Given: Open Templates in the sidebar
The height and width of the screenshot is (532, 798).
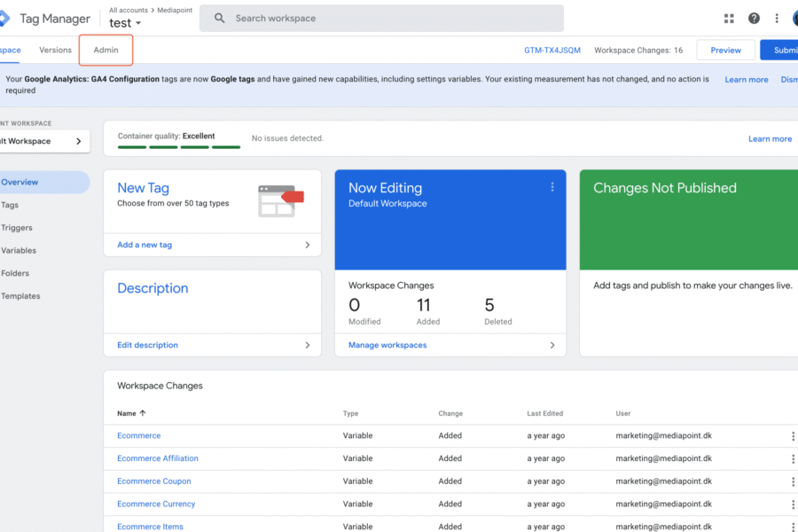Looking at the screenshot, I should pyautogui.click(x=20, y=296).
